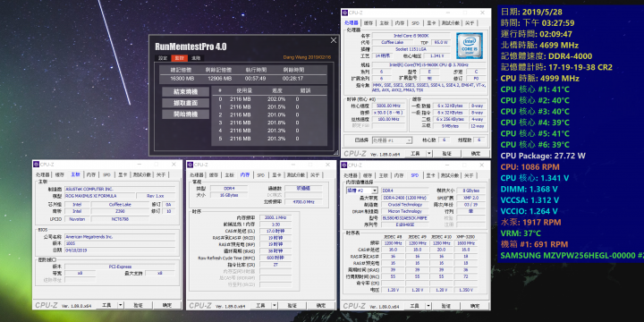Screen dimensions: 644x322
Task: Click CPU-Z icon in processor window title bar
Action: (x=345, y=13)
